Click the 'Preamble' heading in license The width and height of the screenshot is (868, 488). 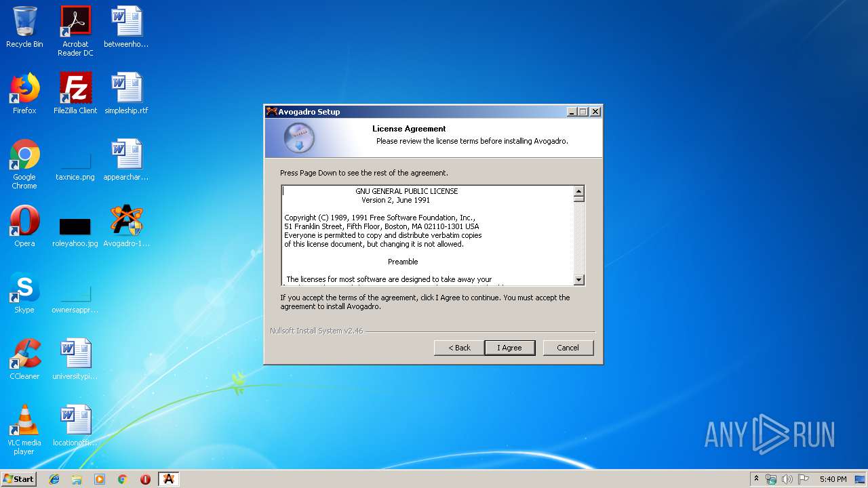(x=403, y=262)
